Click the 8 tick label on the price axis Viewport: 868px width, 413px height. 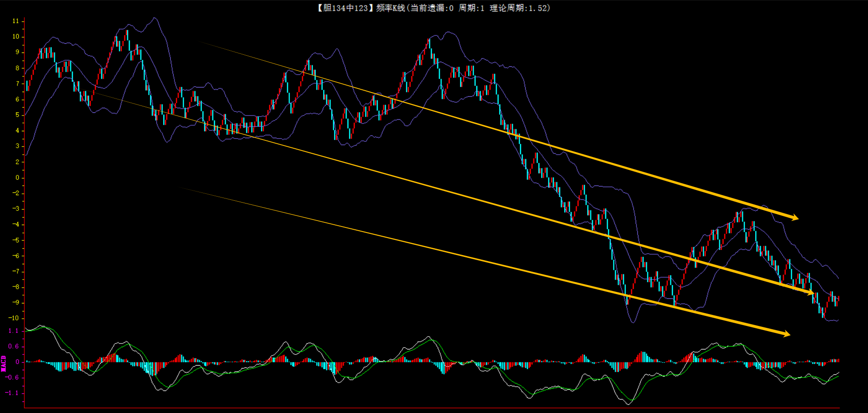(17, 68)
